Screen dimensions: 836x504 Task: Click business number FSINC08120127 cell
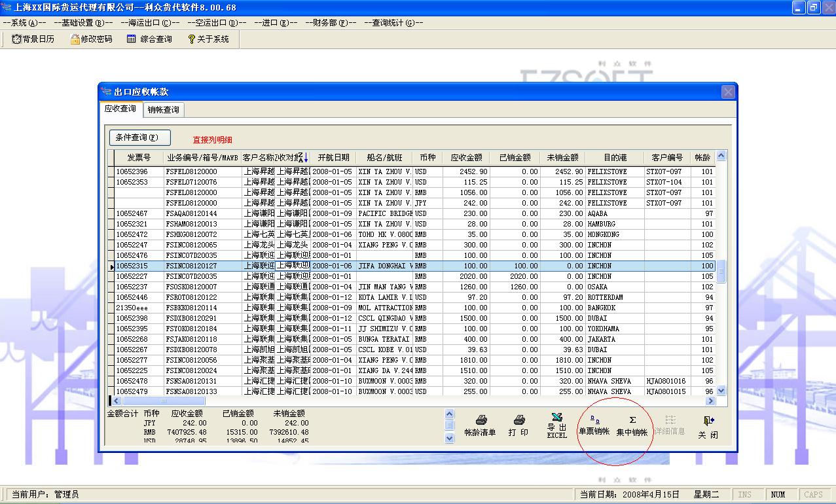202,266
